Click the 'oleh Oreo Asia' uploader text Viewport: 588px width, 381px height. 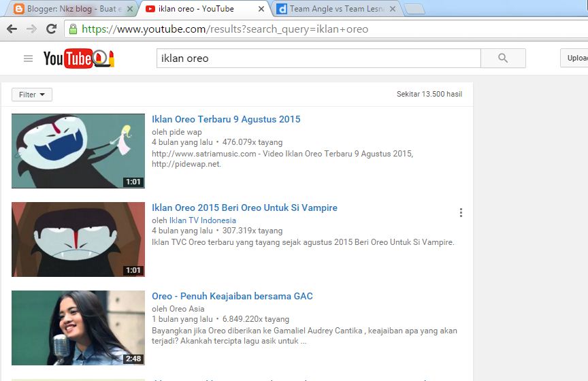pos(178,309)
